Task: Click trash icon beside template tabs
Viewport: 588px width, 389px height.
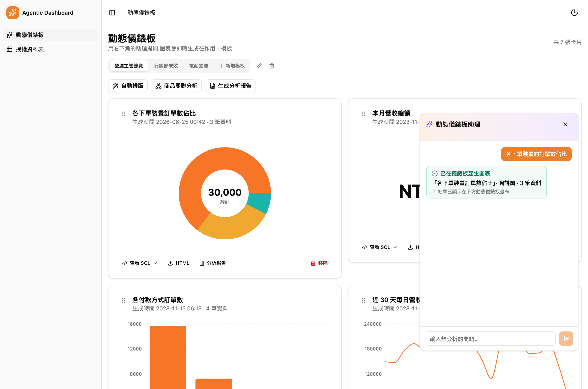Action: [272, 66]
